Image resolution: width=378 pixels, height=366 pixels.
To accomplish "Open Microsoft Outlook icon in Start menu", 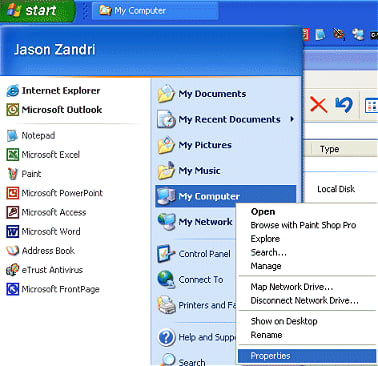I will (13, 110).
